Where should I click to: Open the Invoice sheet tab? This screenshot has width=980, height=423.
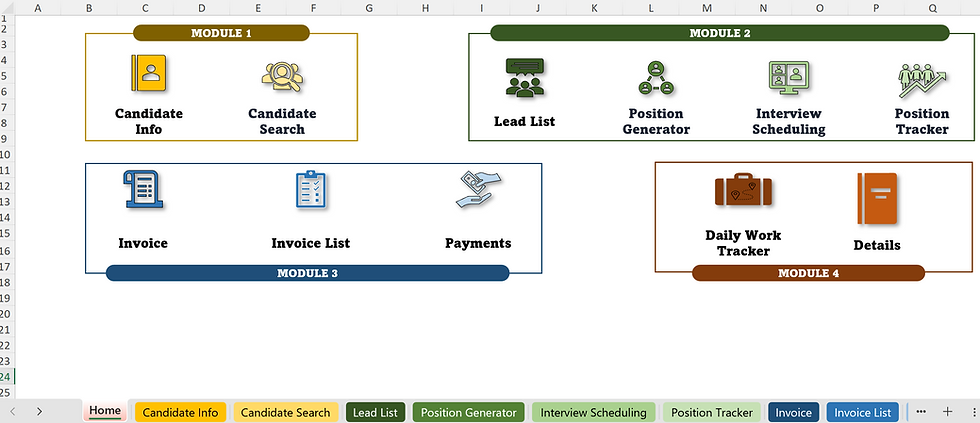click(794, 412)
